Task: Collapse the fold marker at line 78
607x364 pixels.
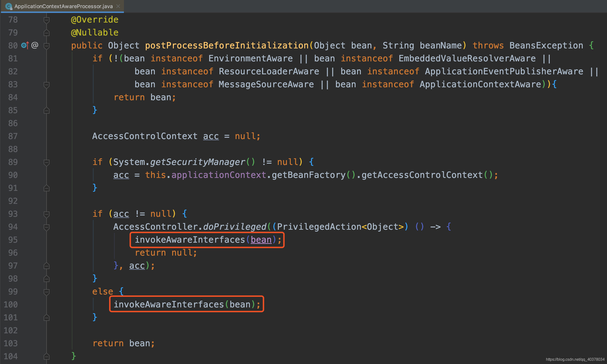Action: pos(46,20)
